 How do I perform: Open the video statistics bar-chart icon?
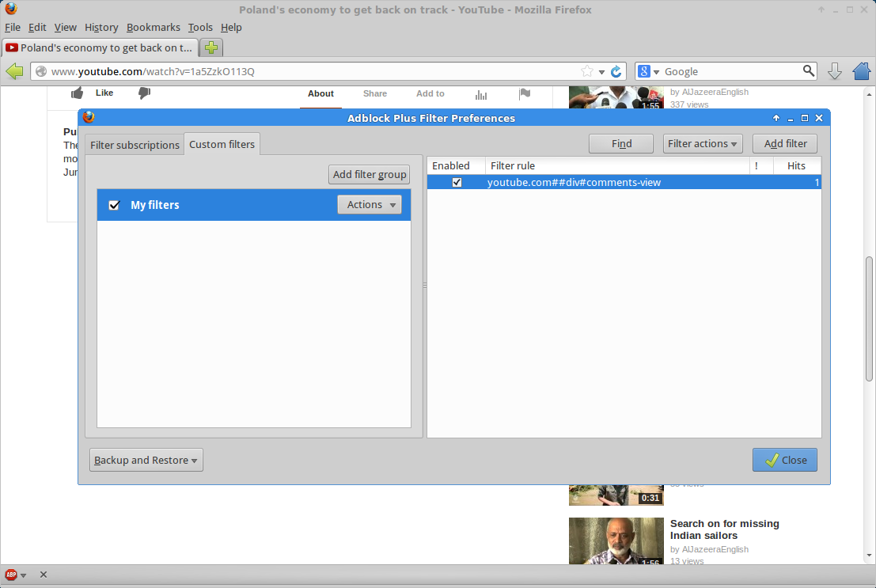pos(481,94)
